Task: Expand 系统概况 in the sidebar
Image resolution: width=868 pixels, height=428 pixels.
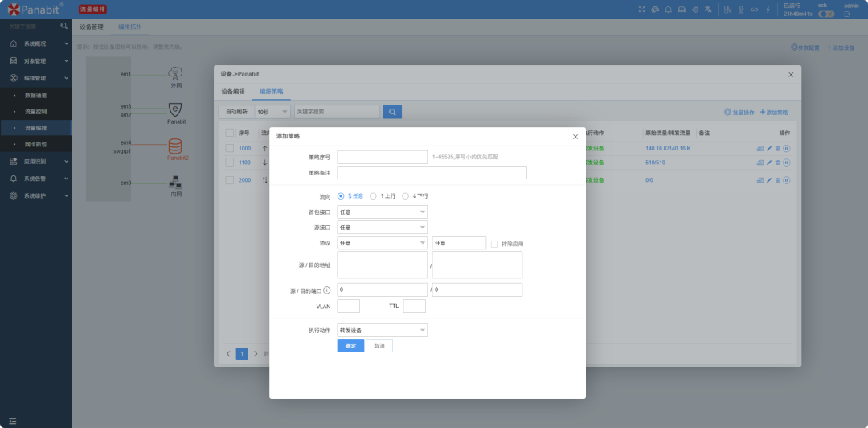Action: tap(36, 43)
